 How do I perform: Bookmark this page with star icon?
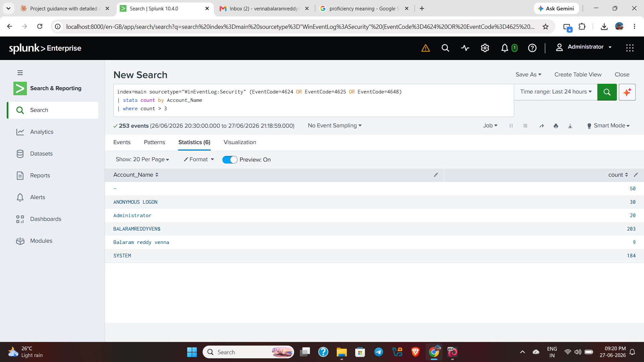click(x=546, y=26)
